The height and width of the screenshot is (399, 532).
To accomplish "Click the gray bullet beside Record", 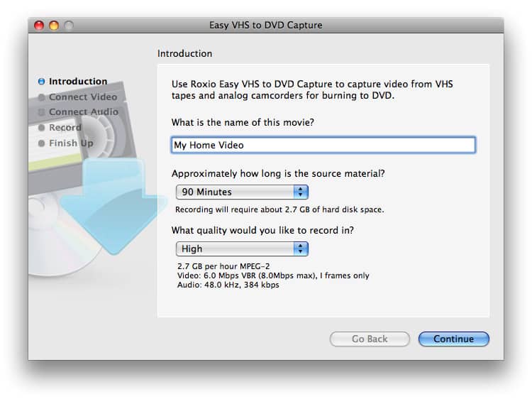I will 41,128.
